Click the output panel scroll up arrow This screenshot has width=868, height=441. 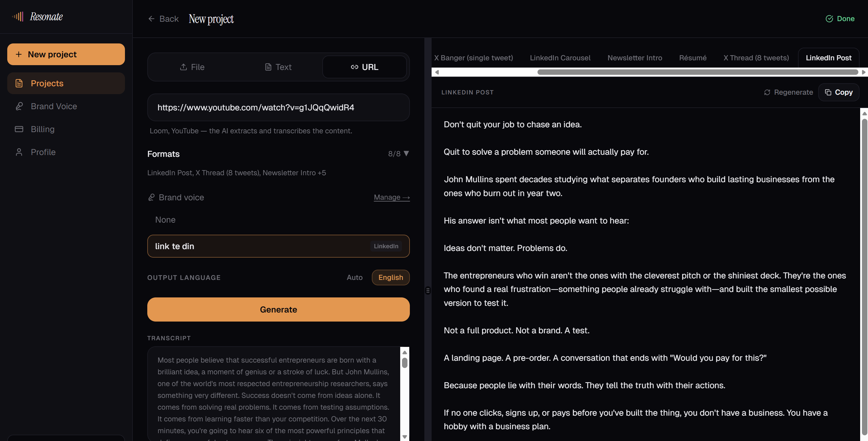click(864, 113)
